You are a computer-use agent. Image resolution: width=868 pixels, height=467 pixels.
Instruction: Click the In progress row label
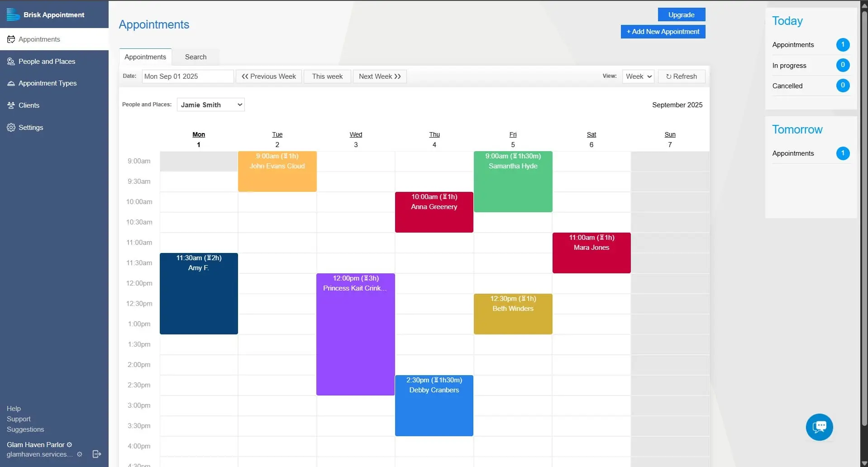[x=789, y=66]
